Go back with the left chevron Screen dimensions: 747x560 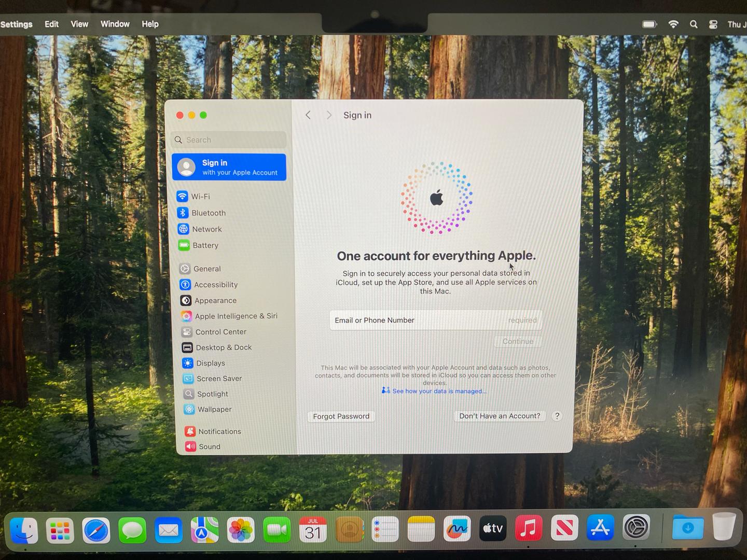[308, 115]
